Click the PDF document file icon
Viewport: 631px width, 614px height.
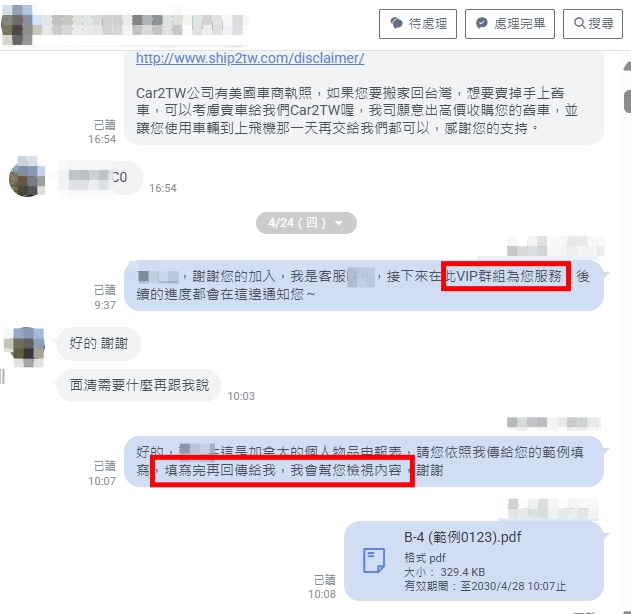pos(374,560)
